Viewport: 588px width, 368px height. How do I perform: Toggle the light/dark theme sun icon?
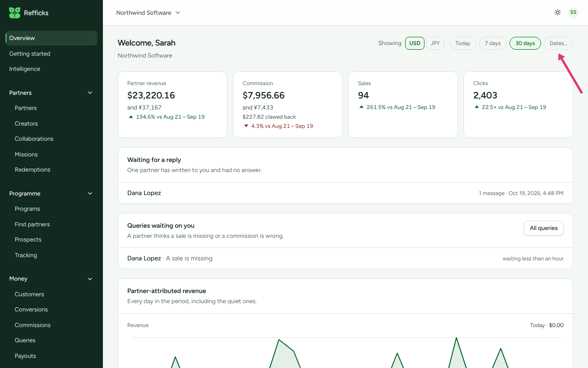pos(558,12)
